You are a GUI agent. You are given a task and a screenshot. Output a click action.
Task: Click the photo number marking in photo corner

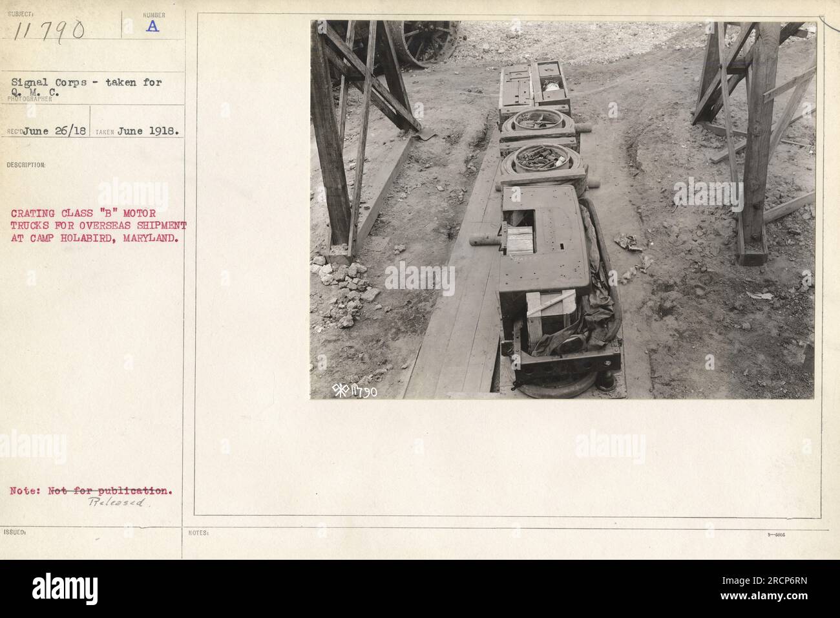coord(353,390)
